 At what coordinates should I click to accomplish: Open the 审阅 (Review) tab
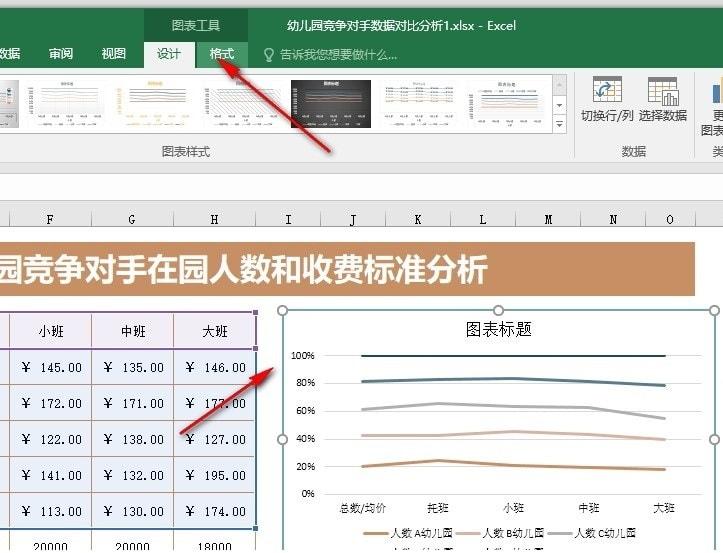click(x=61, y=54)
